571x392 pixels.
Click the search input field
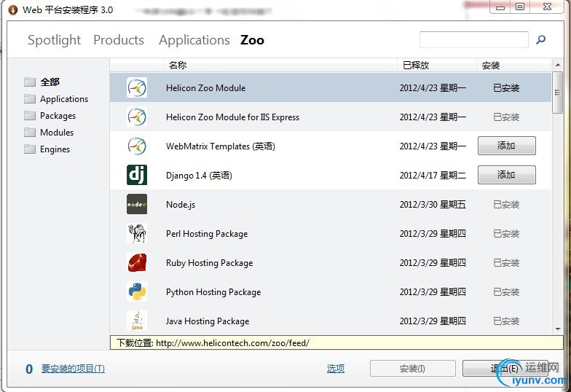pos(473,40)
